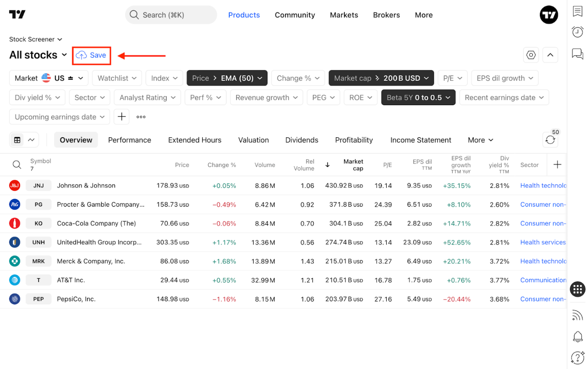Sort by Market cap column header
The width and height of the screenshot is (588, 369).
353,165
